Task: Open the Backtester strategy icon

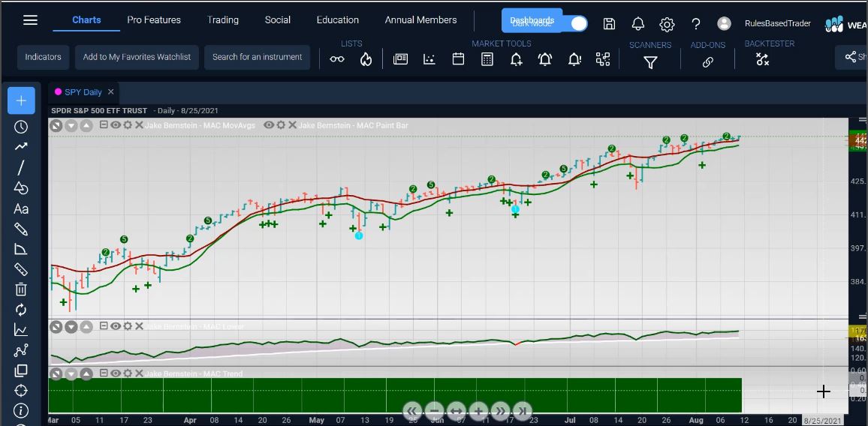Action: 762,60
